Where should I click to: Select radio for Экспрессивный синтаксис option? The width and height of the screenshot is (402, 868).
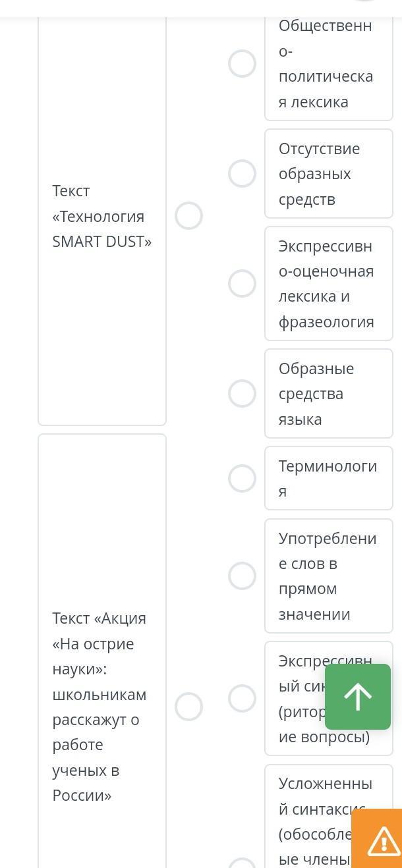tap(242, 699)
